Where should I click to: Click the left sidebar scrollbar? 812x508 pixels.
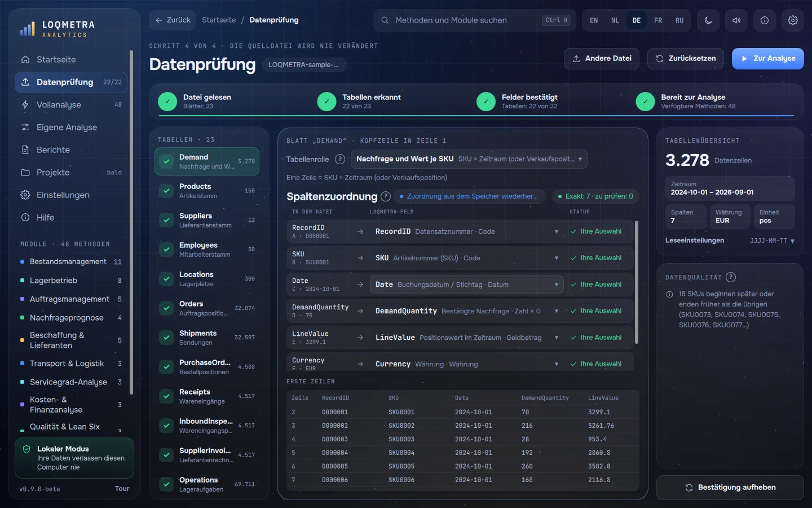pyautogui.click(x=131, y=223)
